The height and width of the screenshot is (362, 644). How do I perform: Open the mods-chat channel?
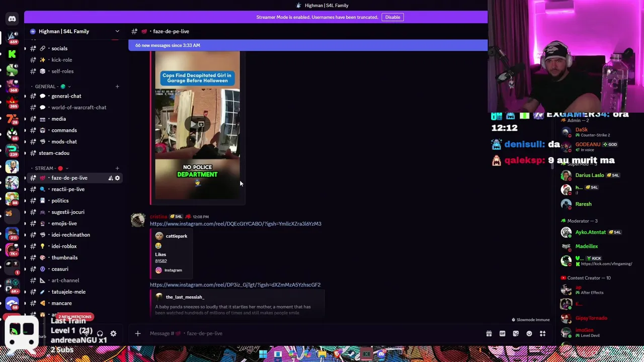coord(74,142)
